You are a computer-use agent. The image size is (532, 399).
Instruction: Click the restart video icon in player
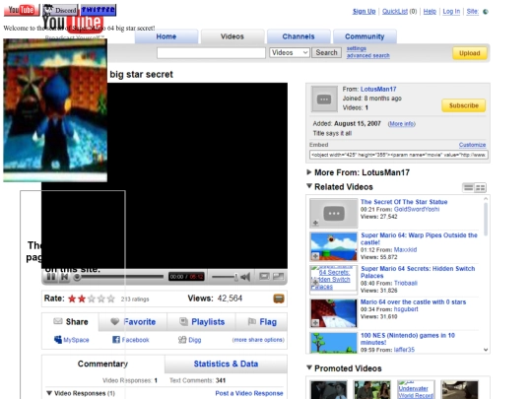64,277
